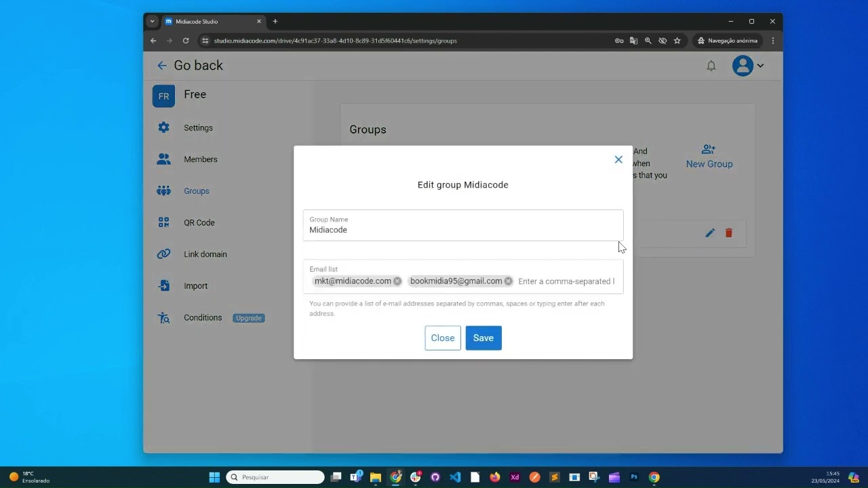
Task: Close the Edit group dialog with X
Action: 618,160
